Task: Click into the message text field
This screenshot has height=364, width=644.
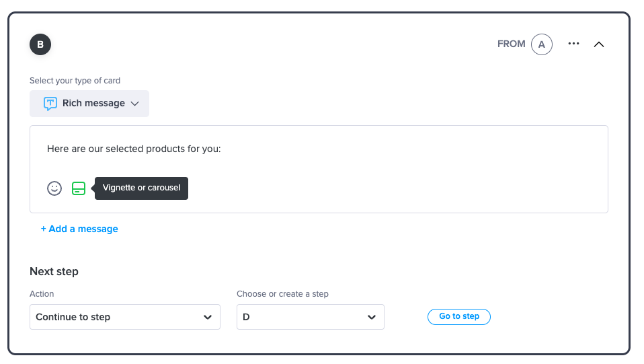Action: 319,149
